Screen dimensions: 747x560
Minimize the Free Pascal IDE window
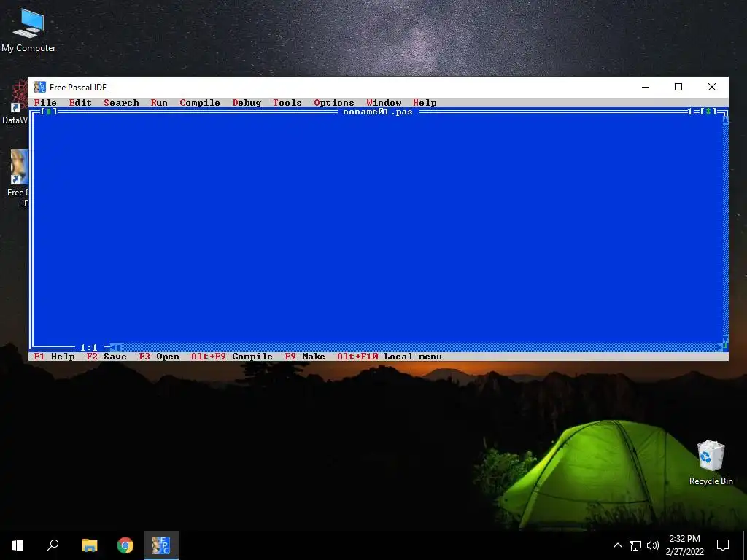coord(646,87)
